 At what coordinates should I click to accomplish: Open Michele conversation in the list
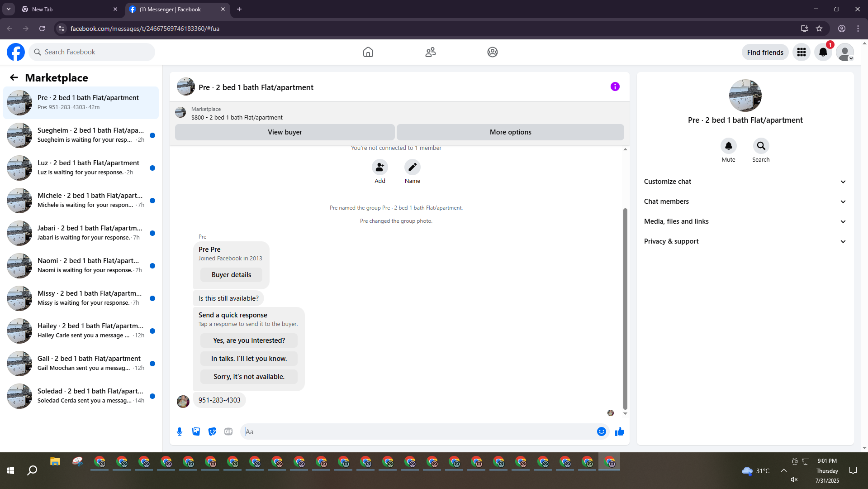click(81, 201)
